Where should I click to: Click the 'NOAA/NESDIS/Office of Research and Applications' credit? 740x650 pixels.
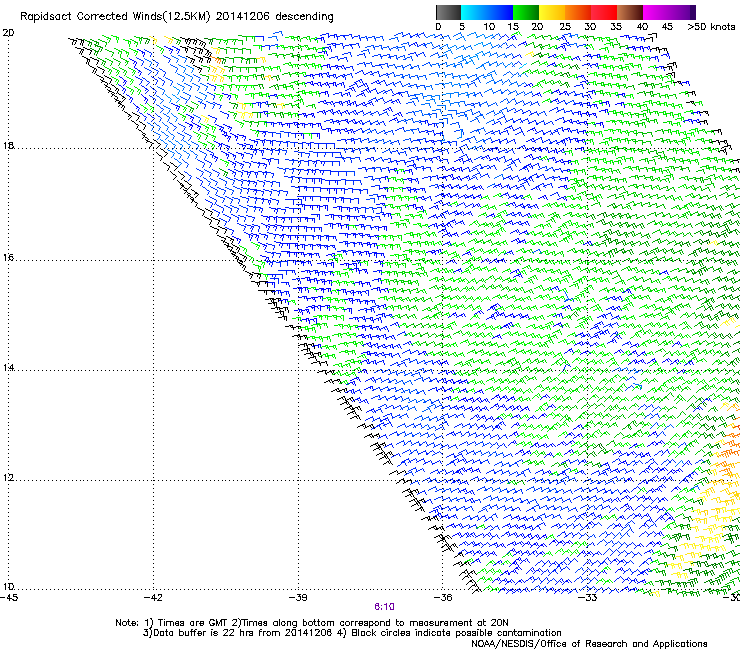point(589,644)
